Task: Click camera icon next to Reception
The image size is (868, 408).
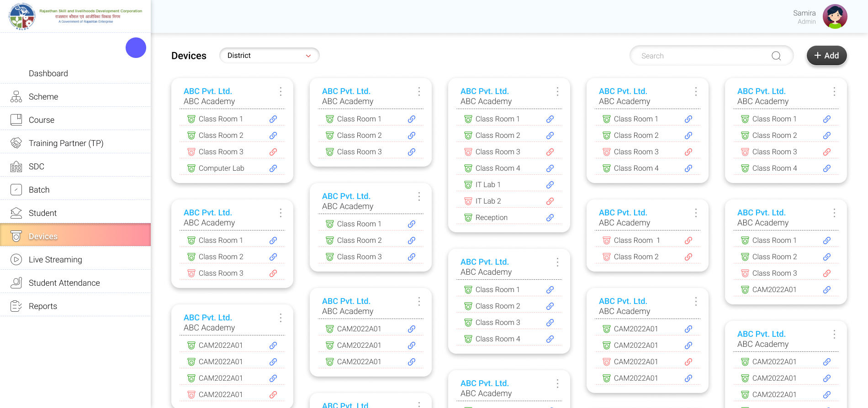Action: click(468, 218)
